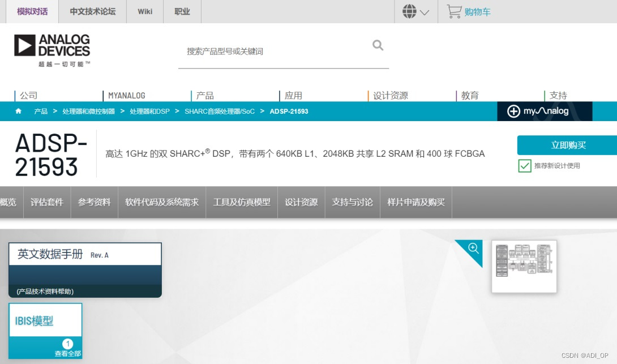
Task: Expand the language dropdown chevron
Action: click(x=424, y=12)
